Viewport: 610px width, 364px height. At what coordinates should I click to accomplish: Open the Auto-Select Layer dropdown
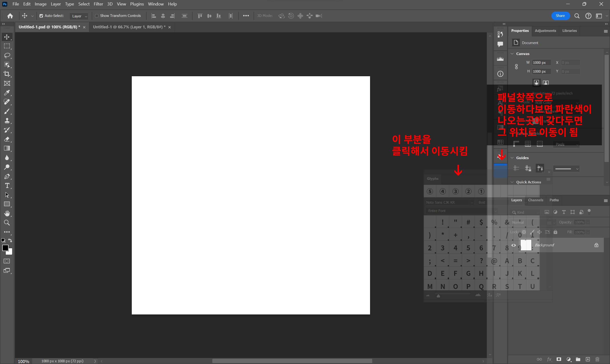[79, 16]
